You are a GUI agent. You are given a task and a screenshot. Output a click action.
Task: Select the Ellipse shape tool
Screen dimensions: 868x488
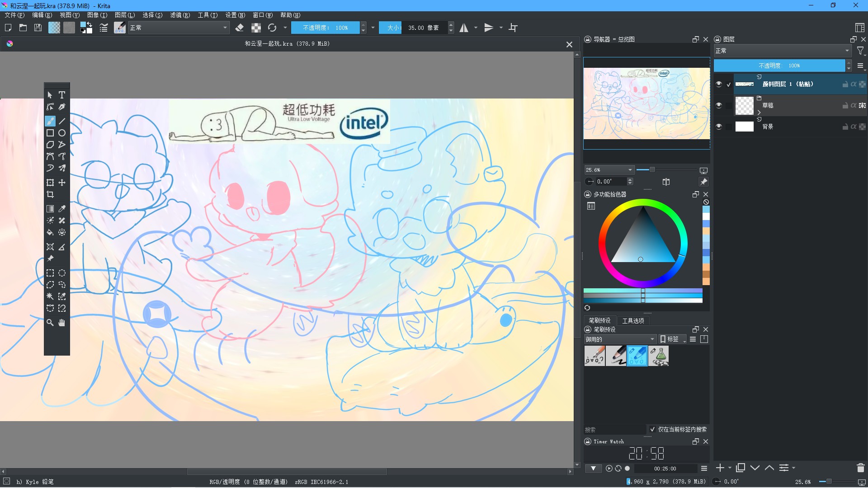click(62, 133)
